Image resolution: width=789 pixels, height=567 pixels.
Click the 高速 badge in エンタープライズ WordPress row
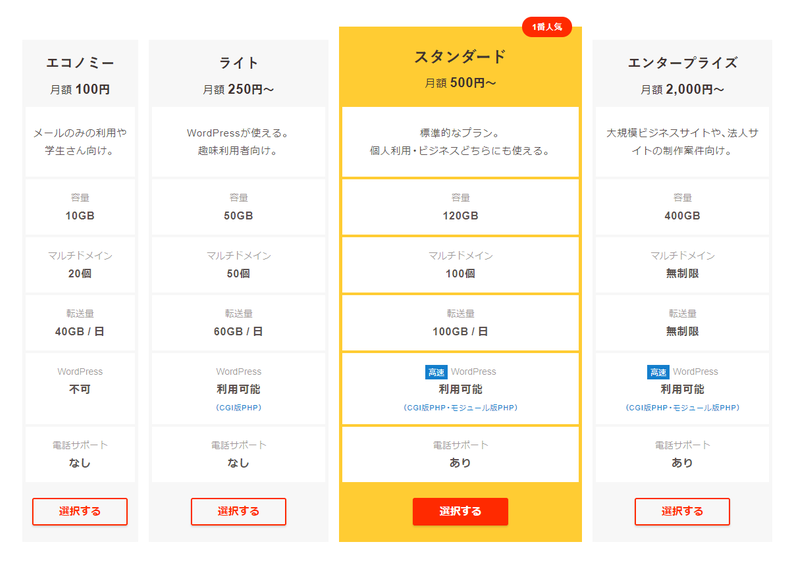point(658,372)
